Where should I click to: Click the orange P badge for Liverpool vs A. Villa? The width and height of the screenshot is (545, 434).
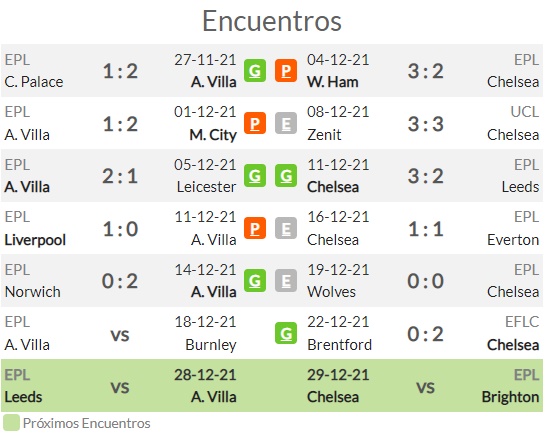[255, 228]
